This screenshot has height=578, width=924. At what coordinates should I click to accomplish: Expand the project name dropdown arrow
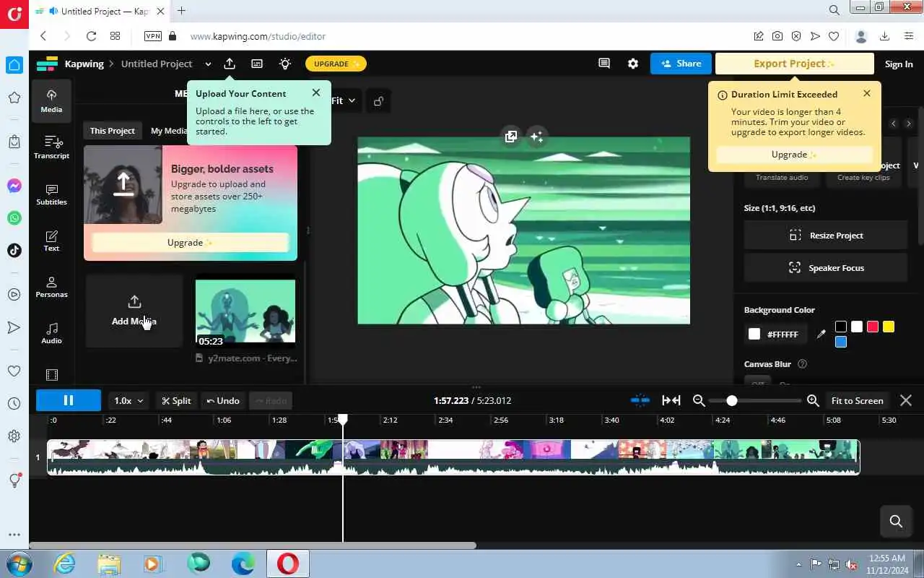(x=208, y=64)
